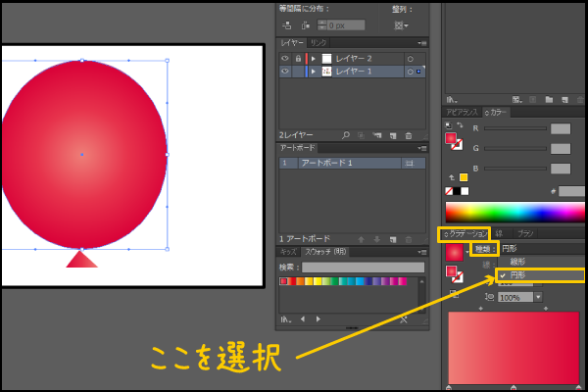Click the gradient fill preview thumbnail
This screenshot has height=392, width=588.
point(454,252)
